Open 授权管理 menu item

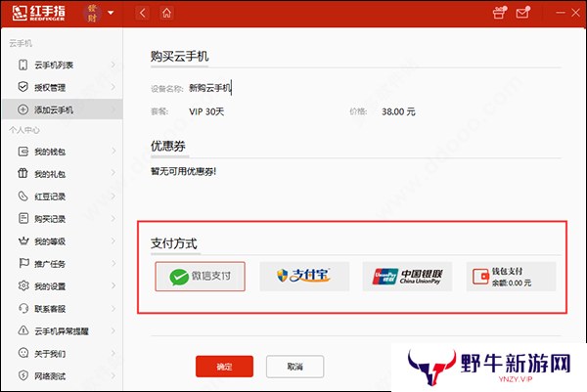click(x=63, y=88)
